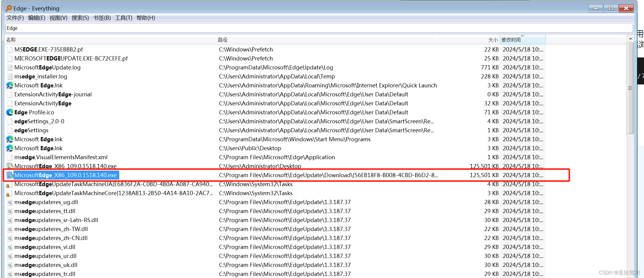This screenshot has height=278, width=644.
Task: Click the path C:\Users\Administrator\AppData\Local\Temp
Action: pyautogui.click(x=277, y=77)
